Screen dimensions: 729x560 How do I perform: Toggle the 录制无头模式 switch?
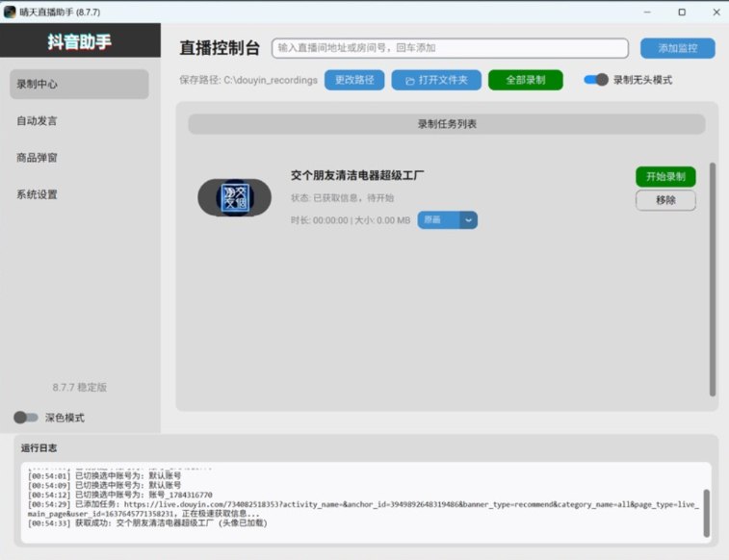[595, 80]
